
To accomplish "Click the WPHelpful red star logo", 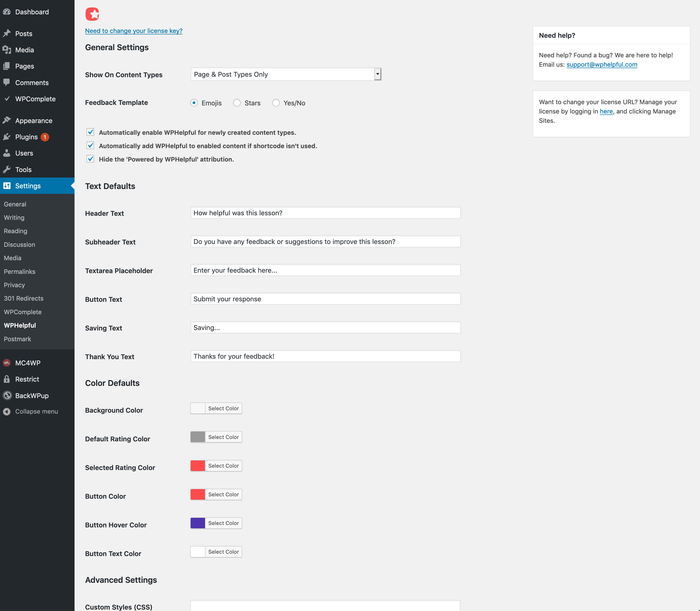I will (92, 14).
